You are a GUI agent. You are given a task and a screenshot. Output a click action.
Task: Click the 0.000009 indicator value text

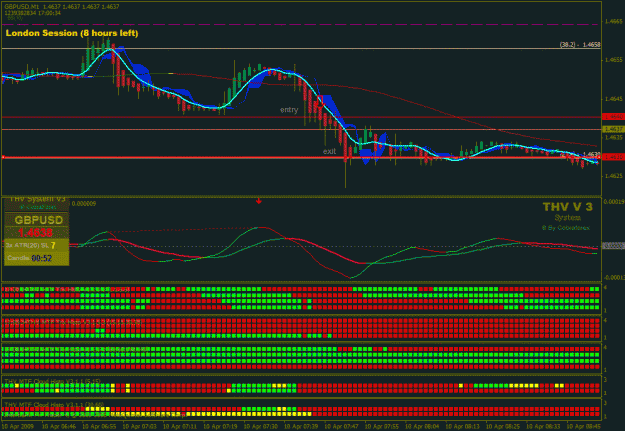[x=84, y=204]
